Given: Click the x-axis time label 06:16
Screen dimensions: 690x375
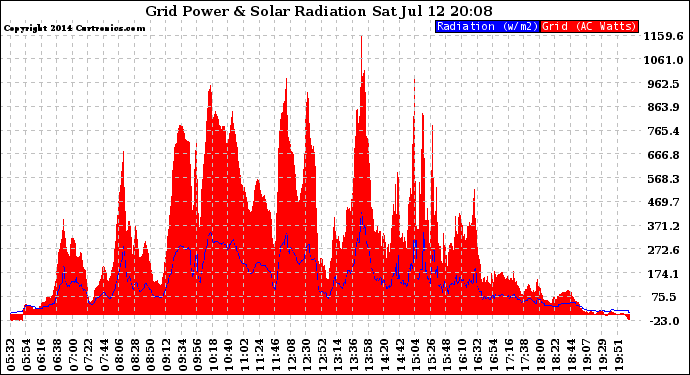Looking at the screenshot, I should pos(42,354).
